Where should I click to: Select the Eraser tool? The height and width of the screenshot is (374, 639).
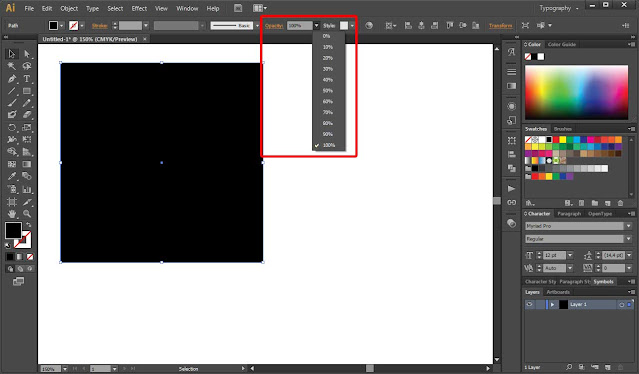point(27,115)
